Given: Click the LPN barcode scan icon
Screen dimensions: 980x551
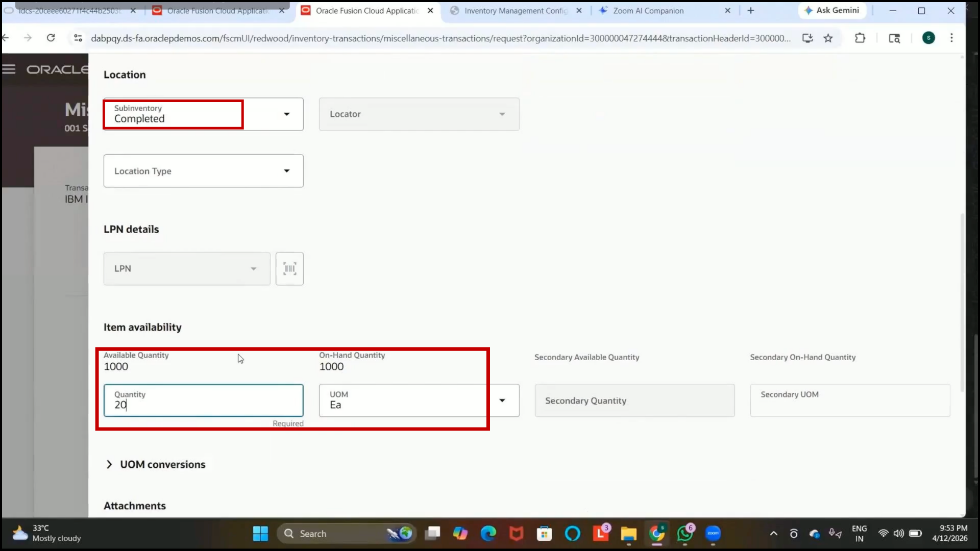Looking at the screenshot, I should point(289,269).
